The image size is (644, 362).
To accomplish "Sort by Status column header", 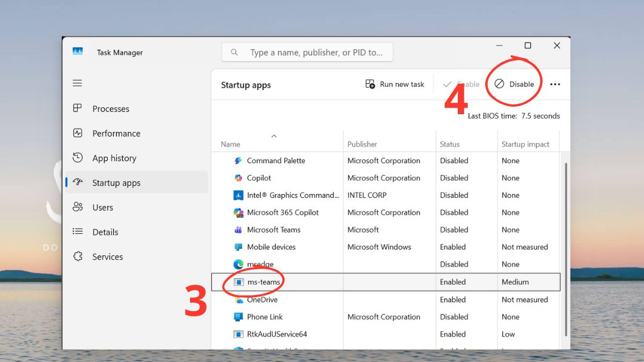I will (x=450, y=144).
